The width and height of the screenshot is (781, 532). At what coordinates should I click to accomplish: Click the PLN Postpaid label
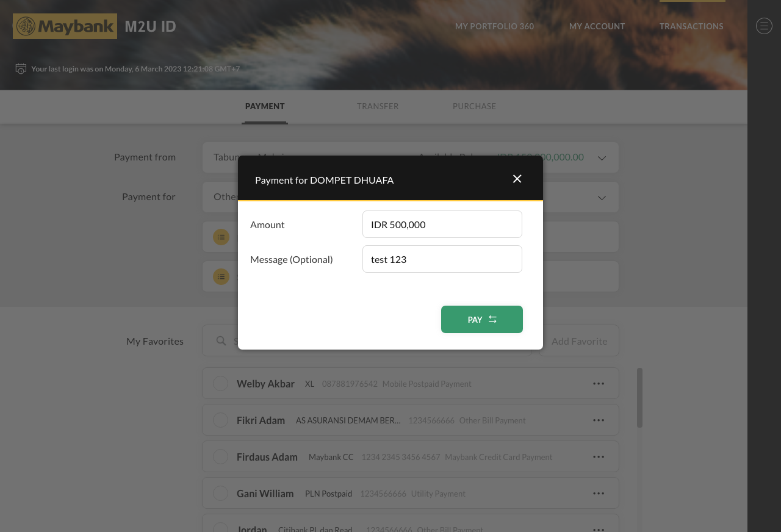click(328, 494)
